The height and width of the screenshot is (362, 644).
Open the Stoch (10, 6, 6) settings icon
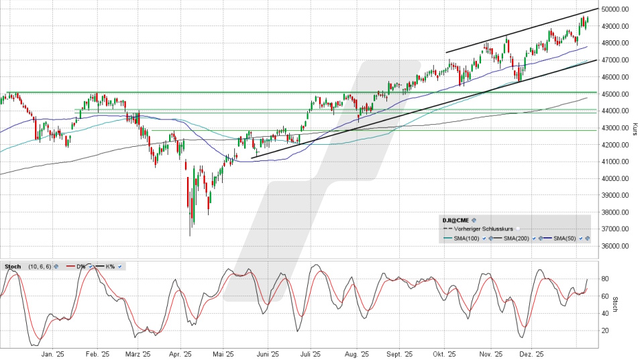(56, 267)
